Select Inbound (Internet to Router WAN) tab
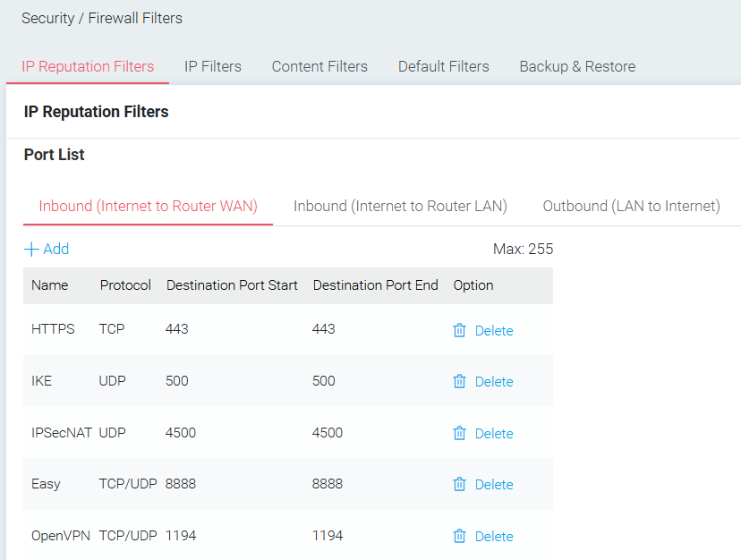This screenshot has height=560, width=741. click(x=148, y=206)
